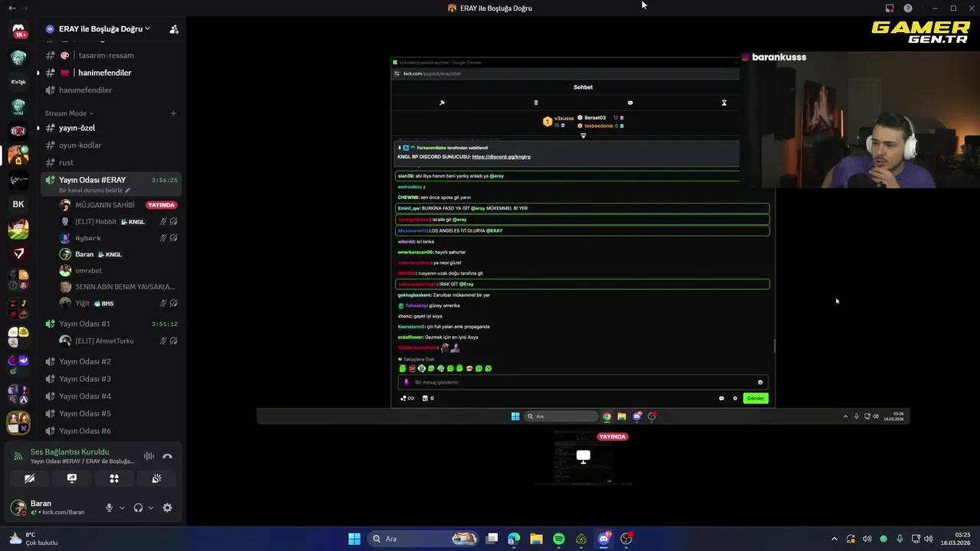The width and height of the screenshot is (980, 551).
Task: Open Discord inbox icon in title bar
Action: pyautogui.click(x=890, y=8)
